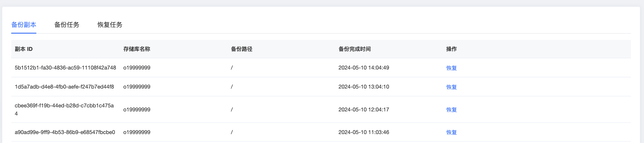The image size is (644, 143).
Task: Click 恢复 for the 12:04:17 backup
Action: (x=451, y=110)
